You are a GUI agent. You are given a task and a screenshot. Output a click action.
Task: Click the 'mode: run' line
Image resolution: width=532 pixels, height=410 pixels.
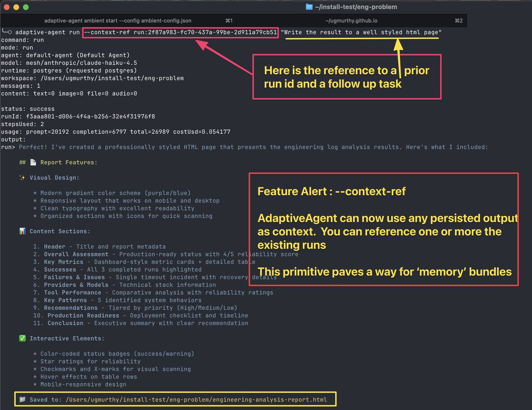pyautogui.click(x=17, y=47)
